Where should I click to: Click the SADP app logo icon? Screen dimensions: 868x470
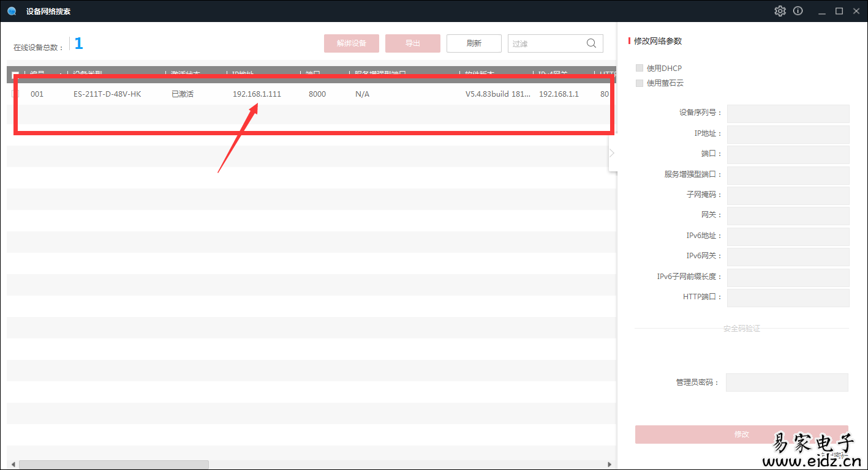[x=12, y=11]
